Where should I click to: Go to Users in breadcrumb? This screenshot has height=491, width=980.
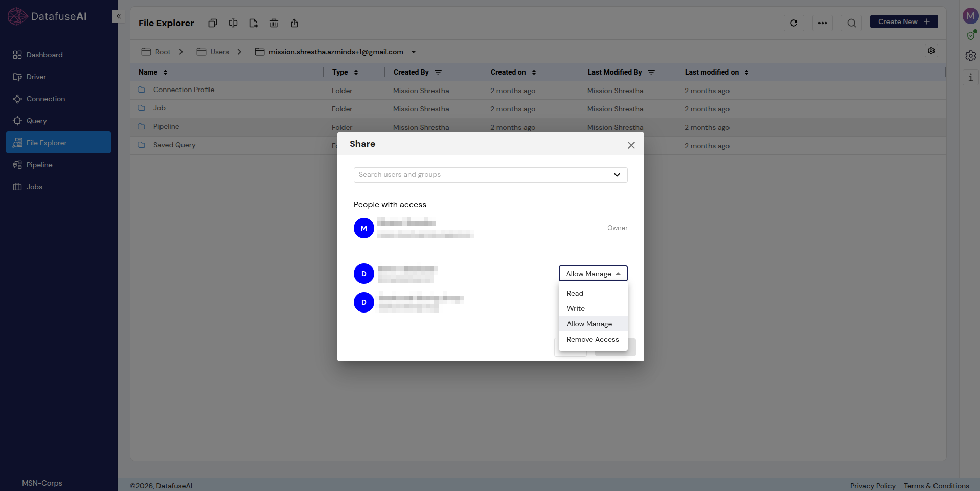click(x=213, y=52)
